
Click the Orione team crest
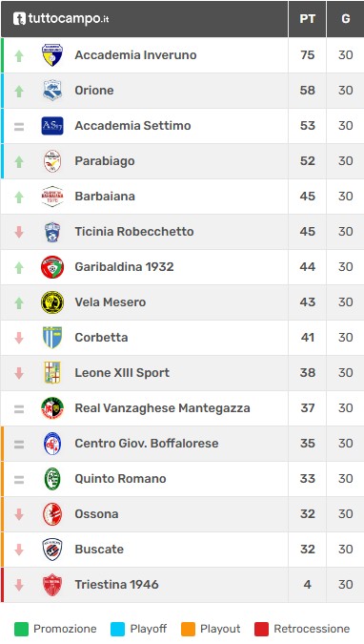point(52,91)
